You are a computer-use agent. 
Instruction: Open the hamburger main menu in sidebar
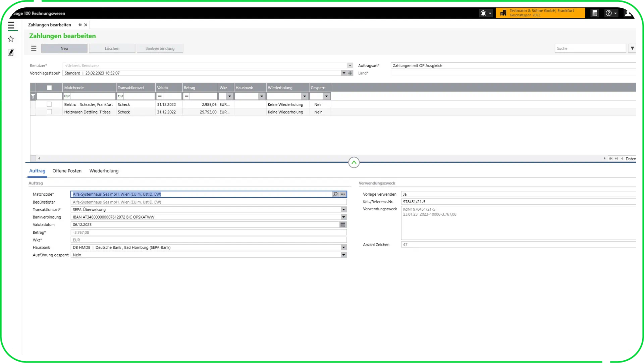(11, 26)
